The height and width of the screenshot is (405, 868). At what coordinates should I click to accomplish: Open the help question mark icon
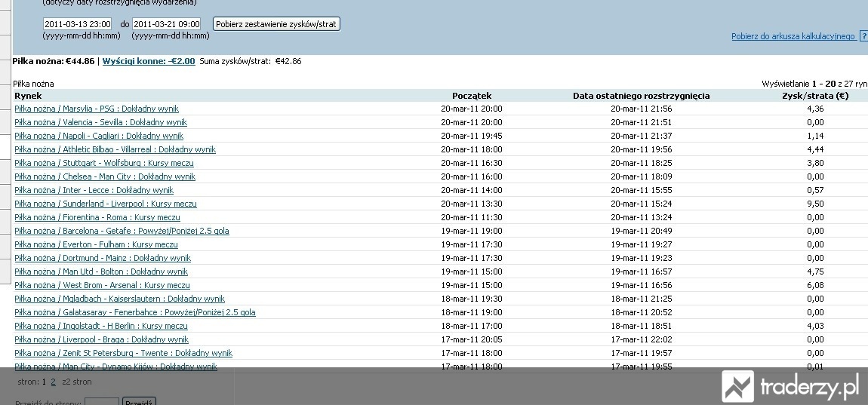click(x=863, y=36)
